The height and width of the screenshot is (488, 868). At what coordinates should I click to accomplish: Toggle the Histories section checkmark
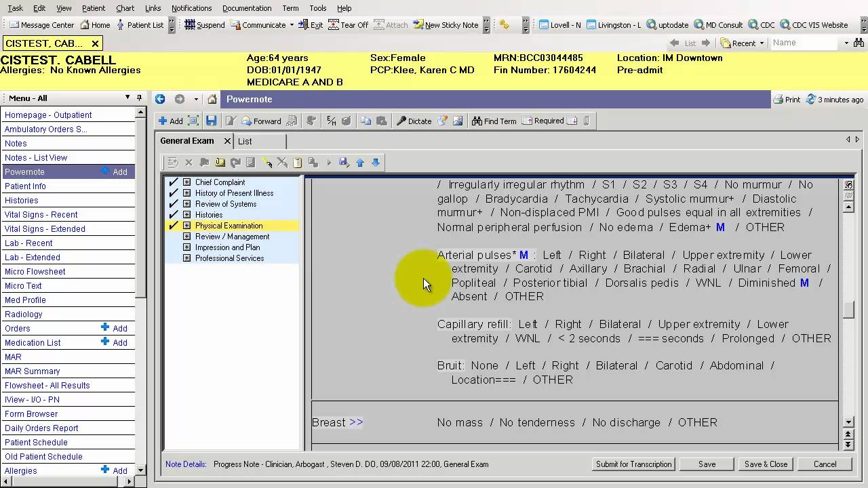173,215
